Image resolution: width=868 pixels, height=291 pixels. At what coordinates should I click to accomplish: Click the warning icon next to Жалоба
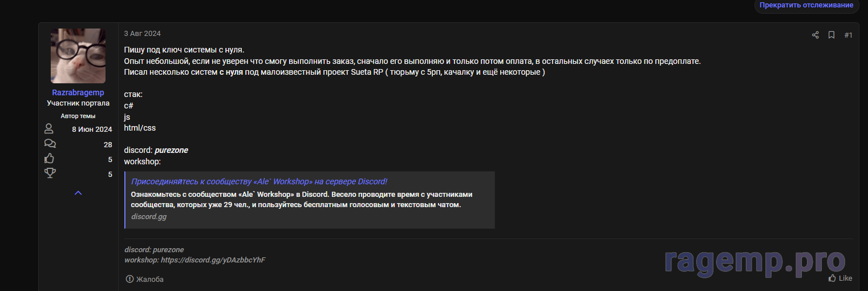pos(129,279)
